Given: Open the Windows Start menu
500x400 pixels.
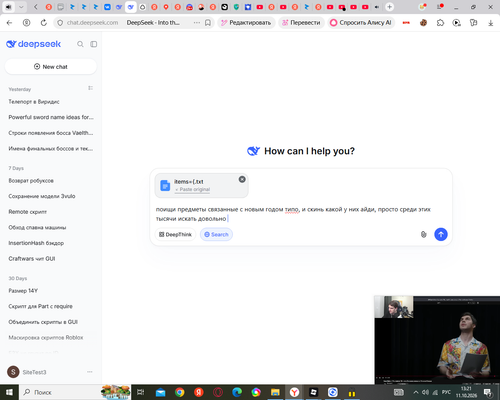Looking at the screenshot, I should tap(9, 392).
